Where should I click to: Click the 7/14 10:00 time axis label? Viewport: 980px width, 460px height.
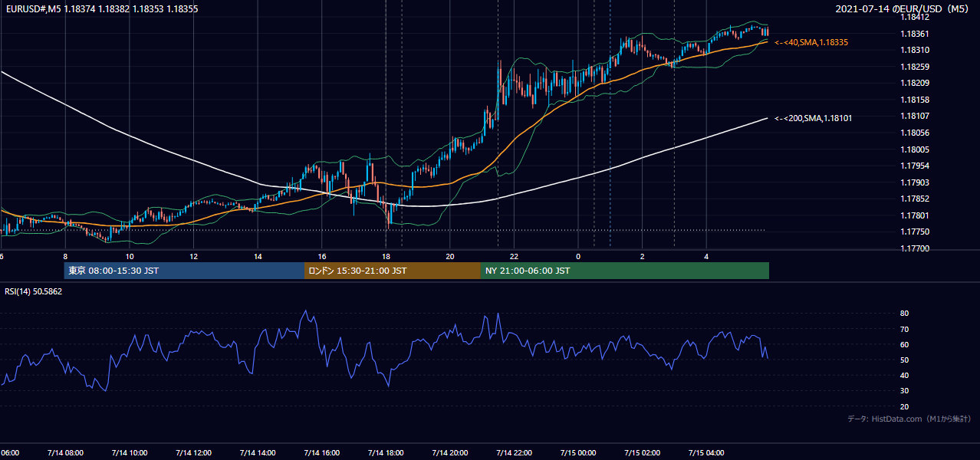coord(130,452)
